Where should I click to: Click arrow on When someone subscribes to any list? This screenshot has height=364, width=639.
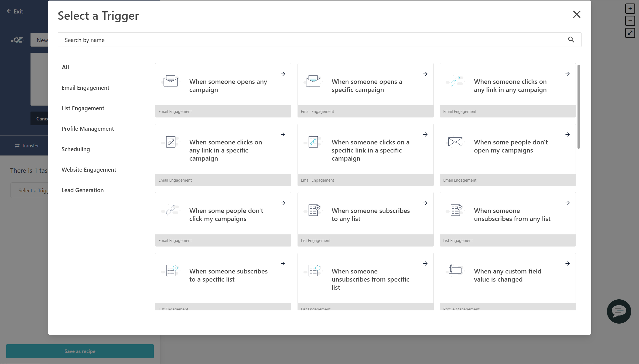[425, 203]
